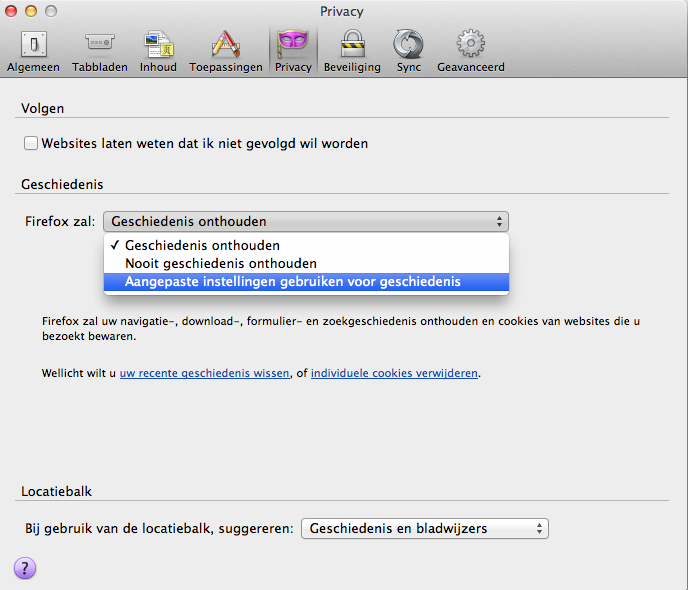Image resolution: width=688 pixels, height=590 pixels.
Task: Select the Toepassingen pane icon
Action: 226,50
